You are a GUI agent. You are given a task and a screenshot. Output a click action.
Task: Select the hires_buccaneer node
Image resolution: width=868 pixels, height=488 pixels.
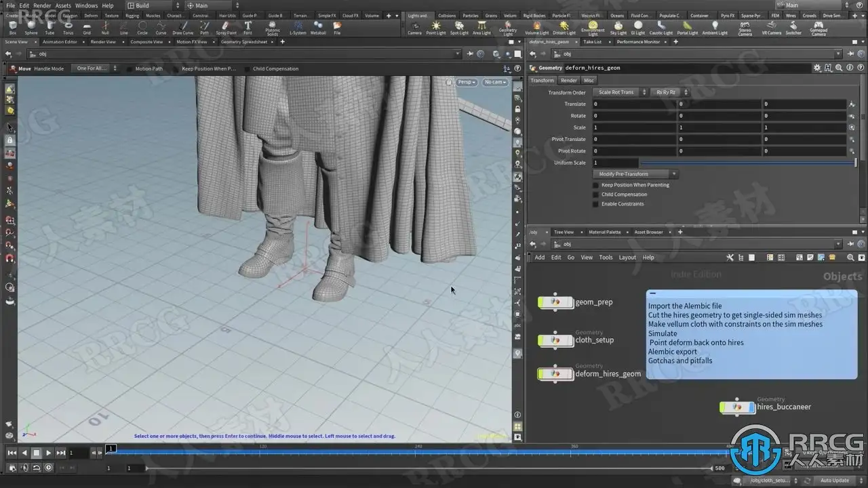point(736,407)
